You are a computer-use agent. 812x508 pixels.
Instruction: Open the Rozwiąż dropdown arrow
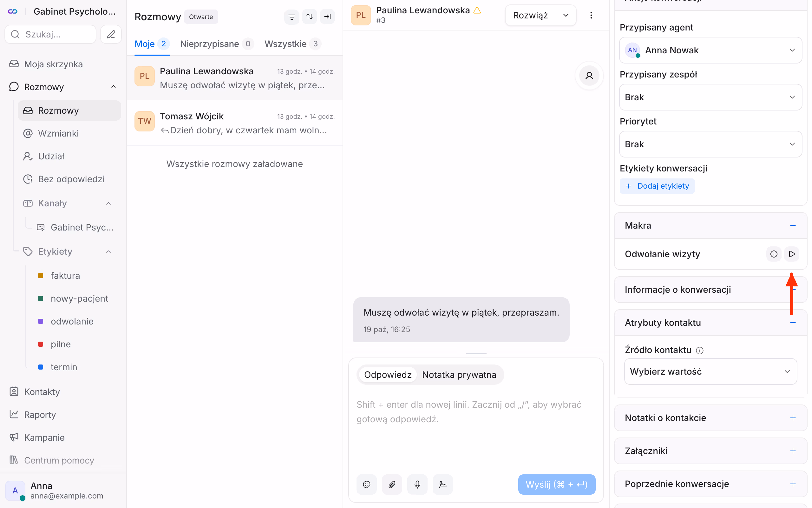point(566,16)
